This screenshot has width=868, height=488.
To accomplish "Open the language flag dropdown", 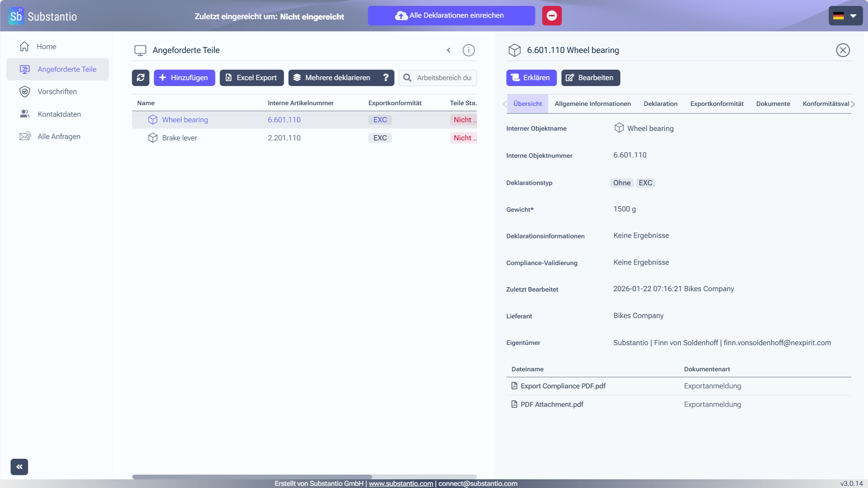I will click(845, 16).
